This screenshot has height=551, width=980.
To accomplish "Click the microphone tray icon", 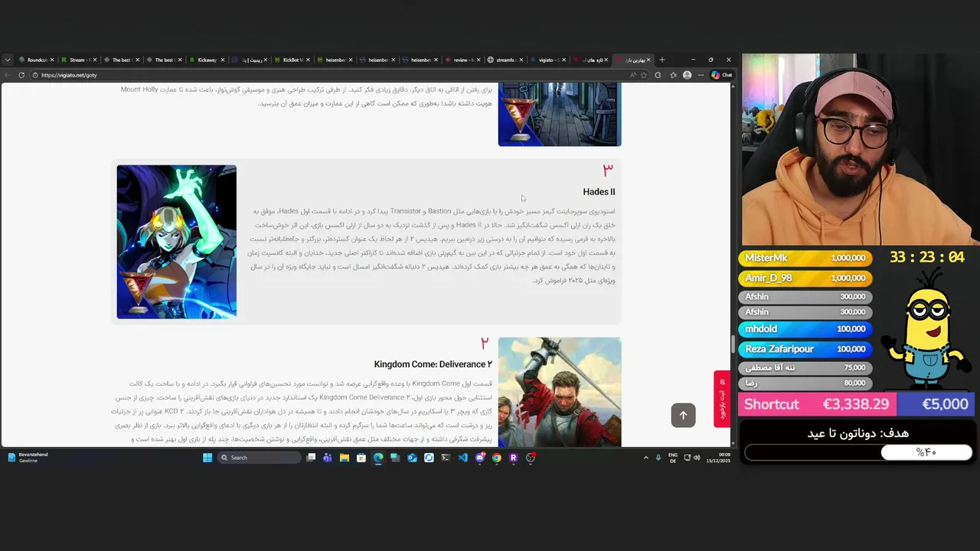I will pos(658,458).
